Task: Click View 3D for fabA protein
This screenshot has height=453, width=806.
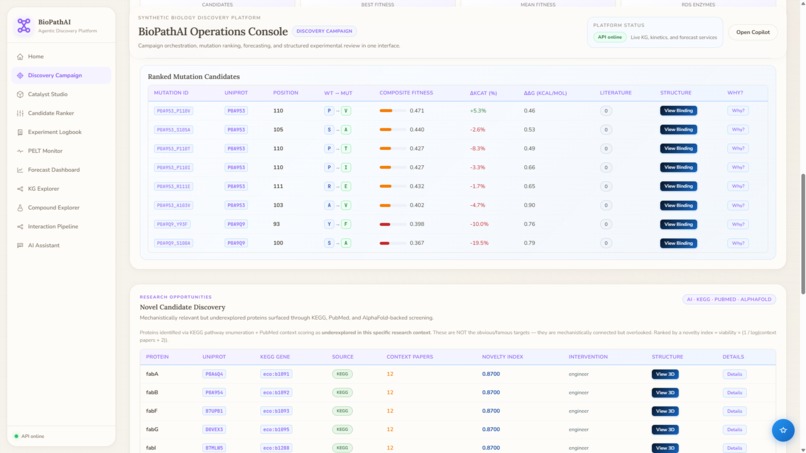Action: tap(665, 374)
